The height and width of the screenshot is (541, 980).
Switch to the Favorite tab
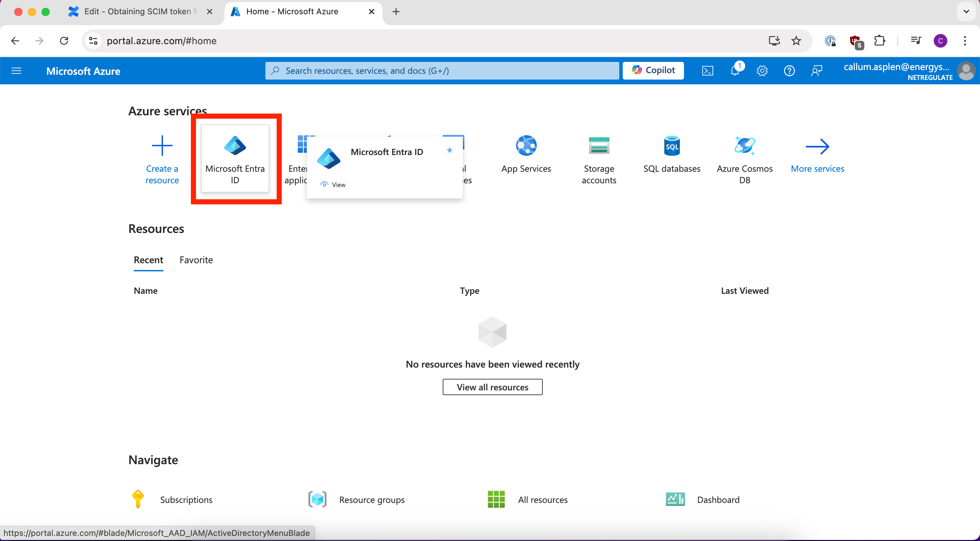(196, 260)
